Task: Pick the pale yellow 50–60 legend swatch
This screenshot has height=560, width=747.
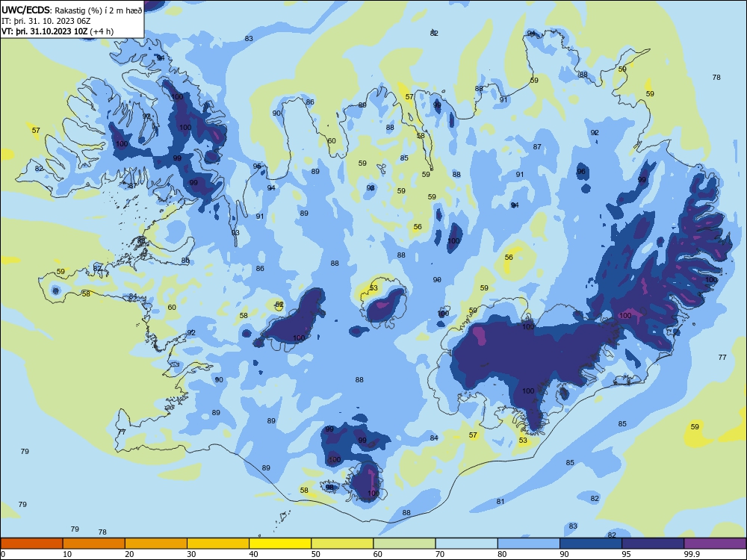Action: tap(342, 544)
